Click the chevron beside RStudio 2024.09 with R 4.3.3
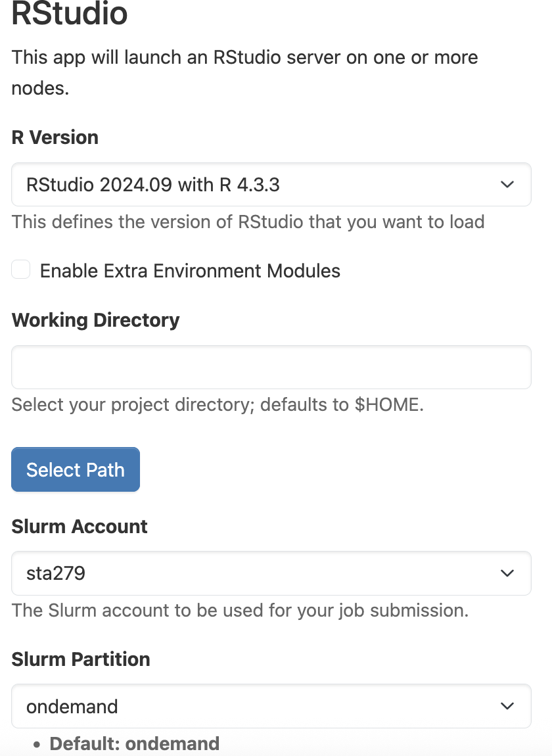This screenshot has height=756, width=552. coord(507,185)
